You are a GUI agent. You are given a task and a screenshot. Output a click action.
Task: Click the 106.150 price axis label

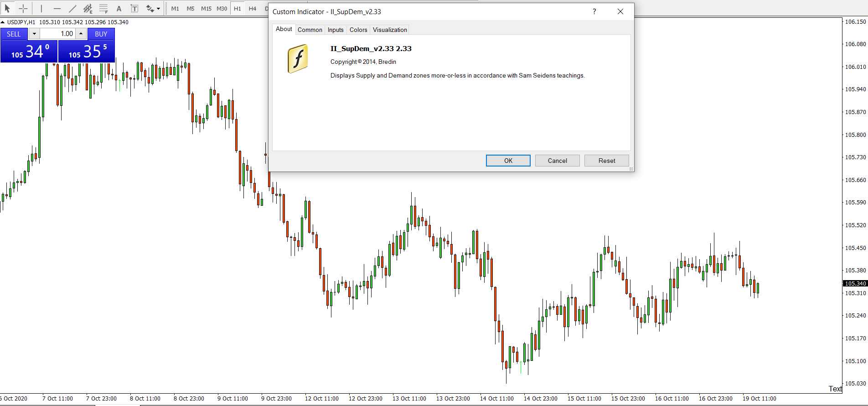(855, 21)
